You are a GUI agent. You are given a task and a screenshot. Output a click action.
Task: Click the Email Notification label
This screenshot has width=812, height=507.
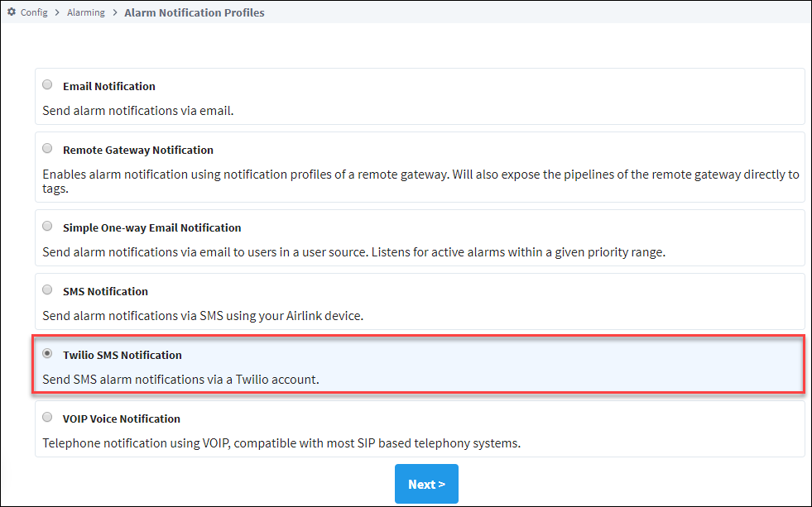(109, 86)
